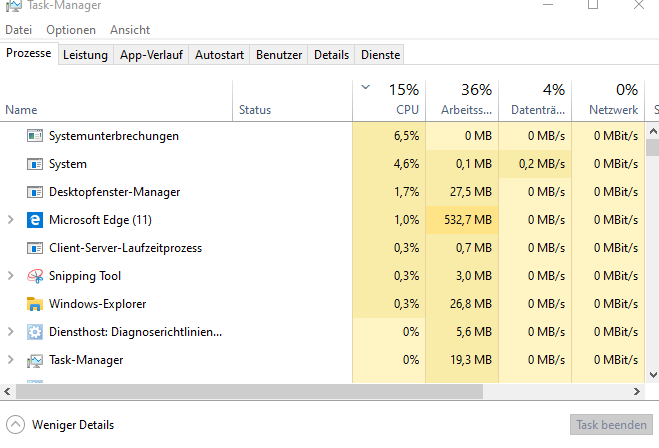The height and width of the screenshot is (448, 659).
Task: Select the Client-Server-Laufzeitprozess name
Action: coord(125,248)
